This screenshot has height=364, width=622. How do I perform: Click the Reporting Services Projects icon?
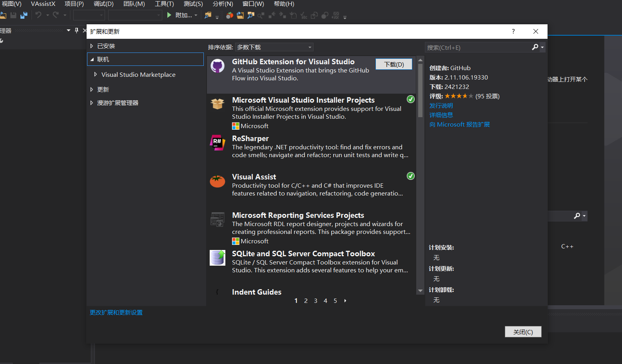tap(218, 219)
